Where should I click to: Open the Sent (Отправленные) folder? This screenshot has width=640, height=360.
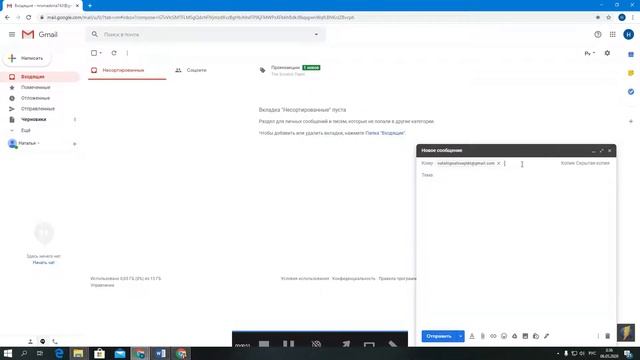click(x=38, y=109)
